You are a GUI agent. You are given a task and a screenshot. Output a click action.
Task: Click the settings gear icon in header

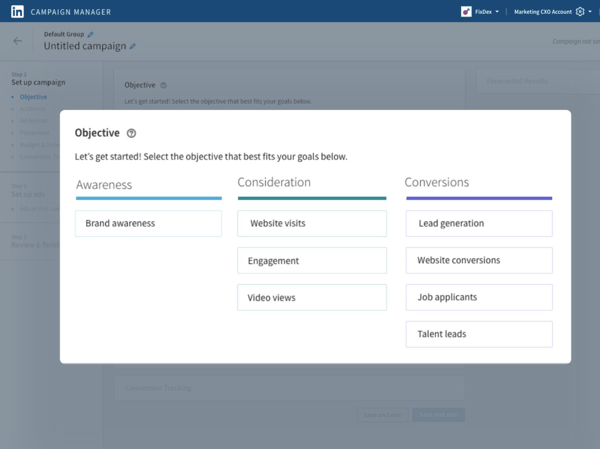coord(579,12)
